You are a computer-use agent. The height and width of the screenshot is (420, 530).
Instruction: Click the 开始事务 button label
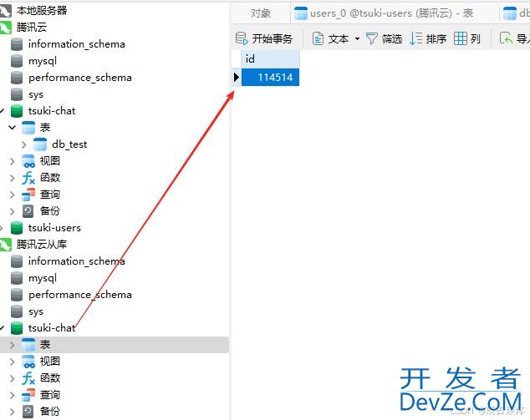coord(273,38)
